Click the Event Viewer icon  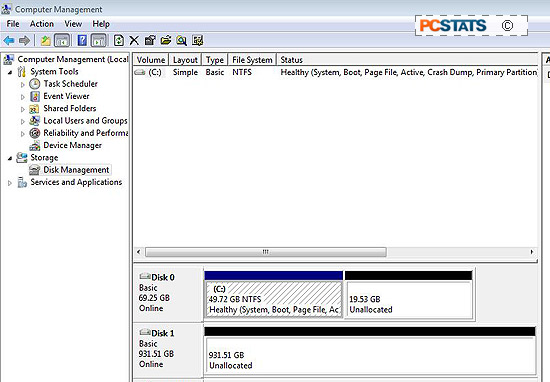point(35,96)
